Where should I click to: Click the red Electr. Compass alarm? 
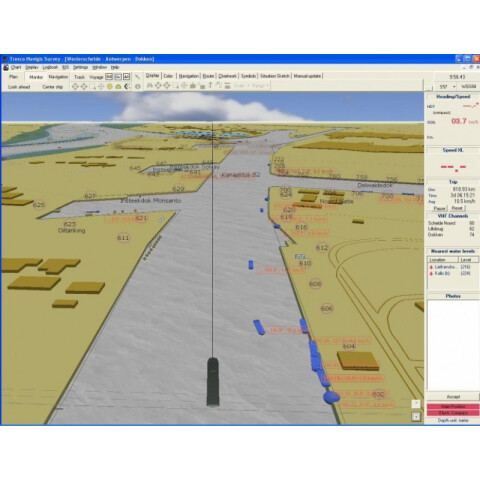pos(453,413)
